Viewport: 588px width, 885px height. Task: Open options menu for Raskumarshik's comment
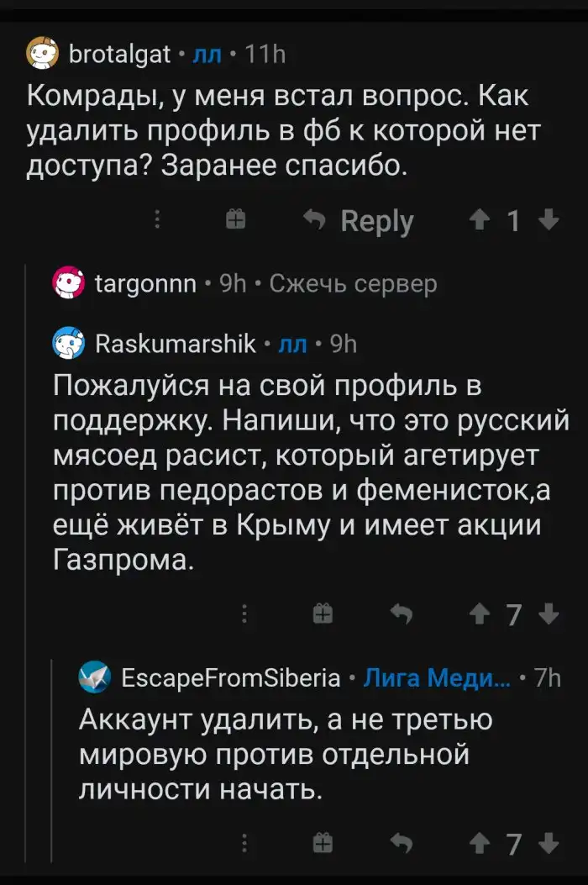[x=244, y=614]
